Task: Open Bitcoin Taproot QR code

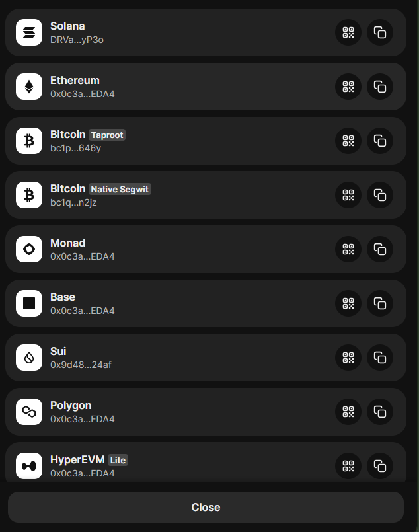Action: pos(348,141)
